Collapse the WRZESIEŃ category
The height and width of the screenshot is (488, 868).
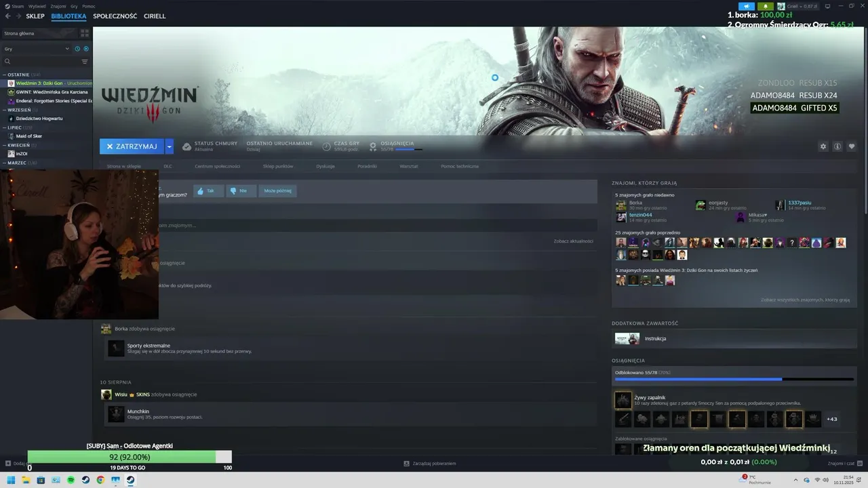click(x=4, y=110)
